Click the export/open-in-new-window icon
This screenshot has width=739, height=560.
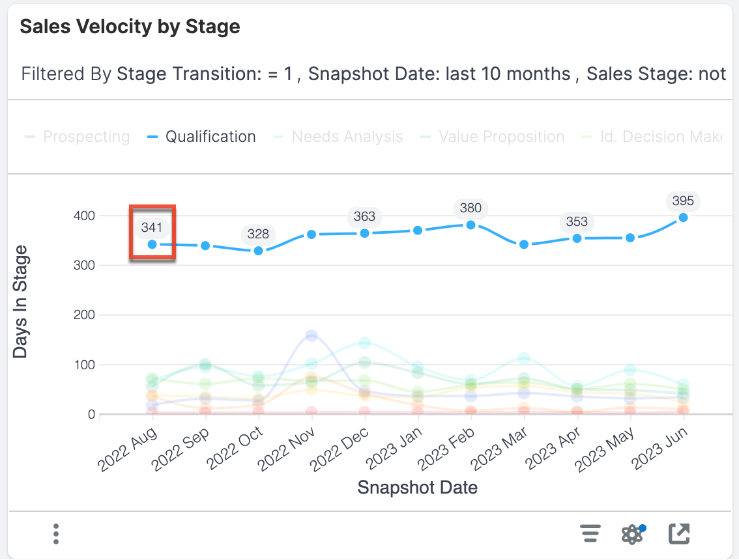(679, 533)
